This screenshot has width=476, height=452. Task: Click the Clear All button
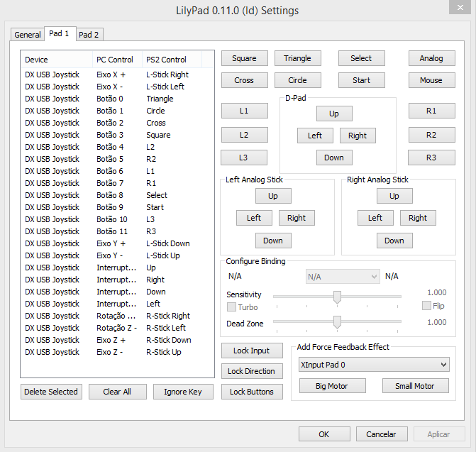point(117,392)
